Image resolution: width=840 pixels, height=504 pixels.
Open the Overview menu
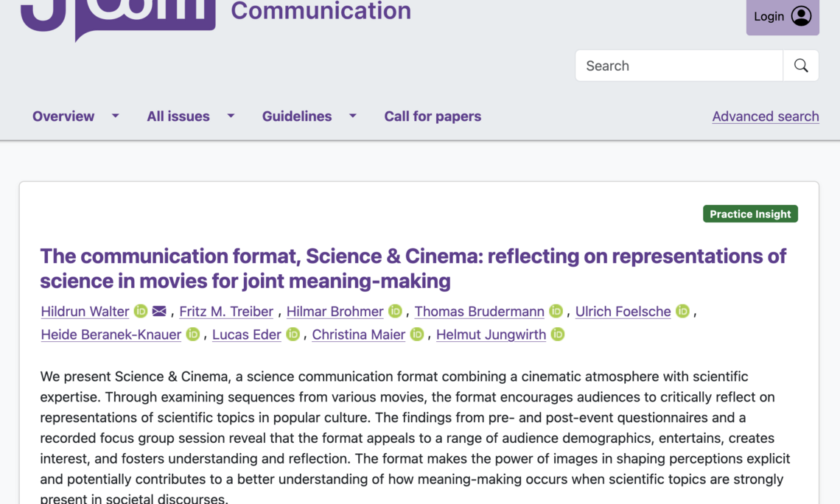tap(63, 116)
